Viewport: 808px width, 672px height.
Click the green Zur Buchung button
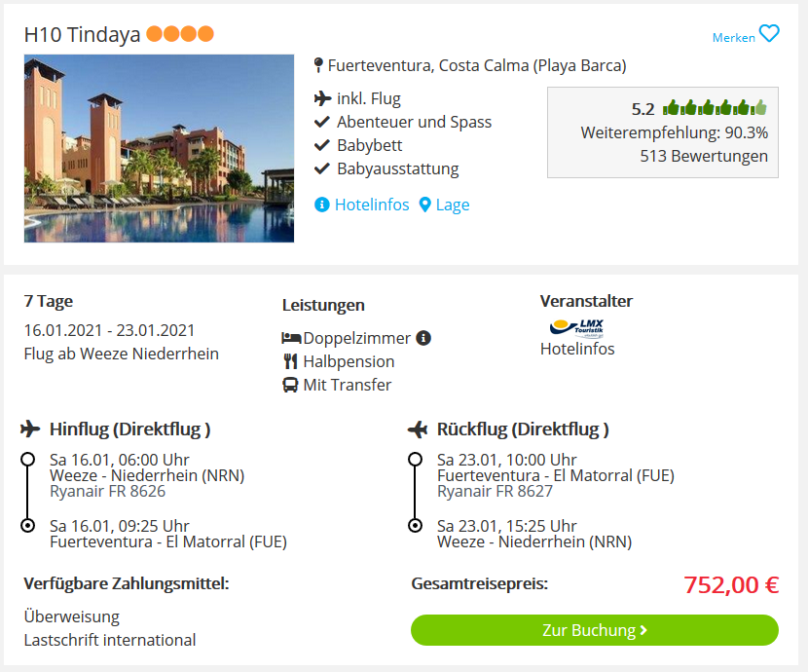coord(594,630)
